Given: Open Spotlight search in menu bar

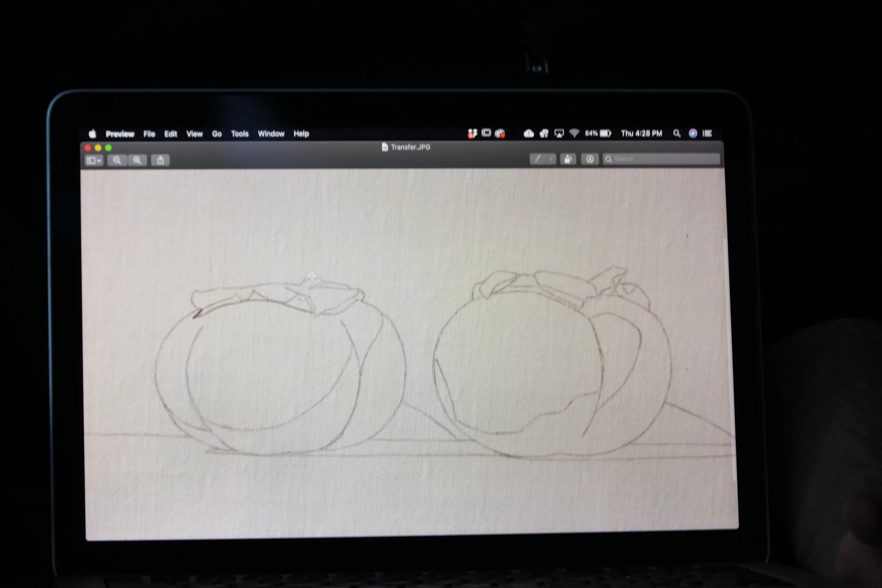Looking at the screenshot, I should (677, 133).
